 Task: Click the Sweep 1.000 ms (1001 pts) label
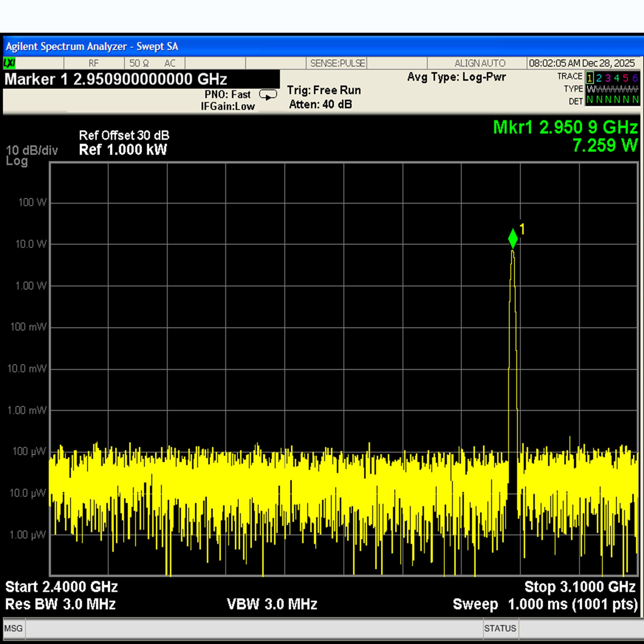545,604
